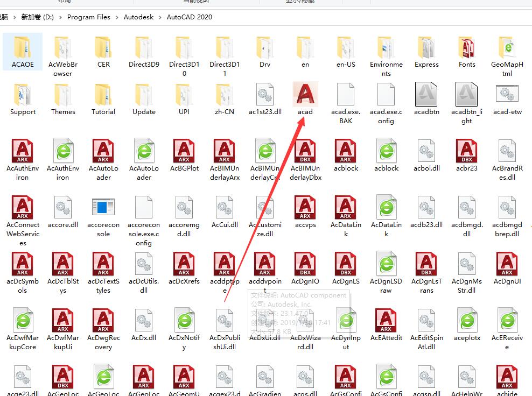Open the zh-CN language folder
The height and width of the screenshot is (396, 532).
coord(225,99)
